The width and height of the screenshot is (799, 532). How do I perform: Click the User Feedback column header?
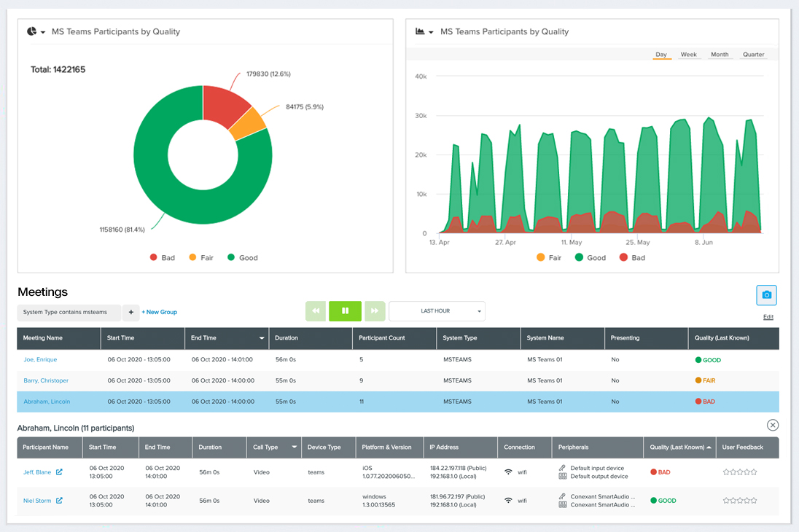click(x=747, y=447)
